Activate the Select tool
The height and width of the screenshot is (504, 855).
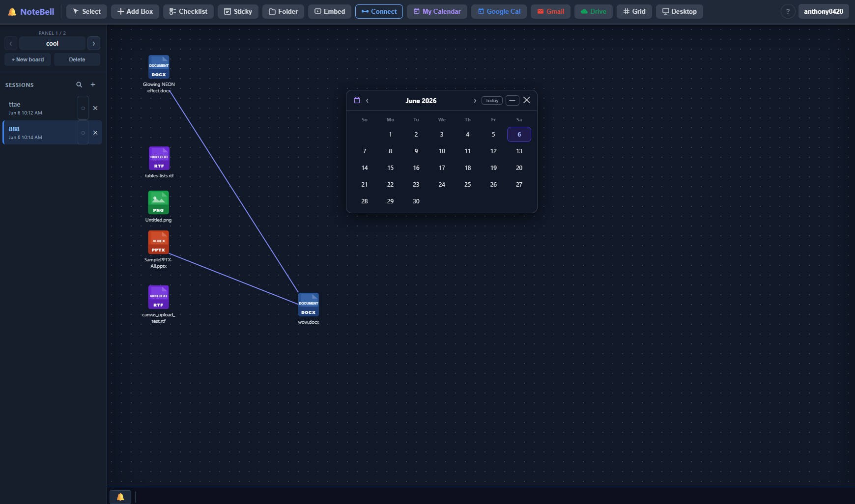(x=87, y=11)
